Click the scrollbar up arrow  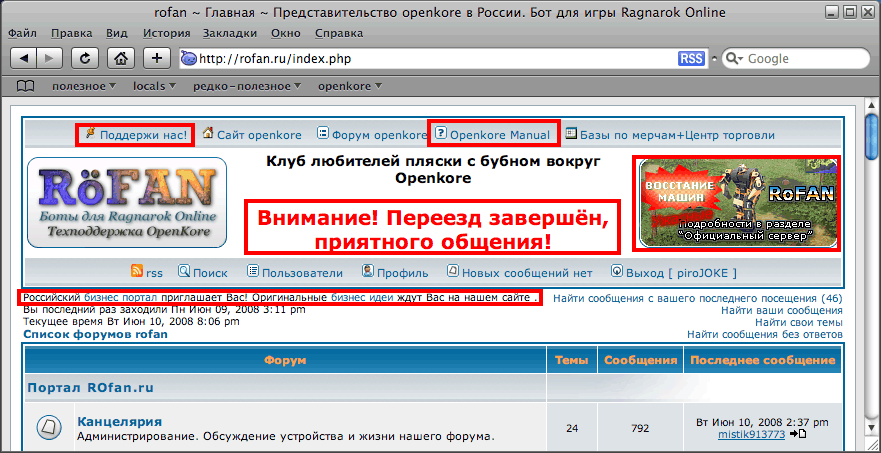871,105
